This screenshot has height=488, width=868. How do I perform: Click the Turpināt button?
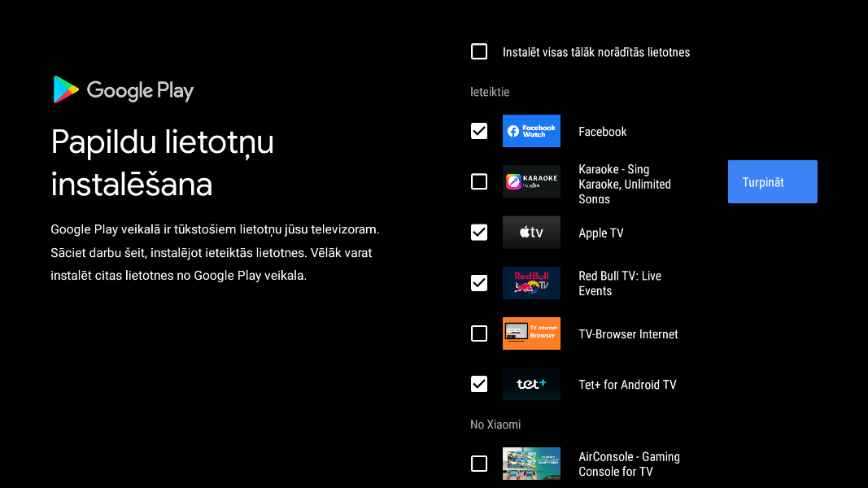click(x=772, y=181)
